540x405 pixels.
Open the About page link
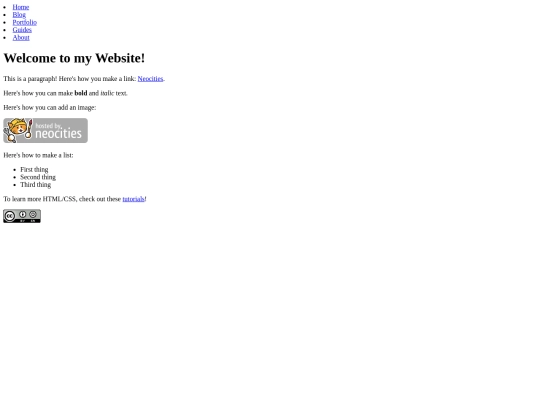pos(21,37)
